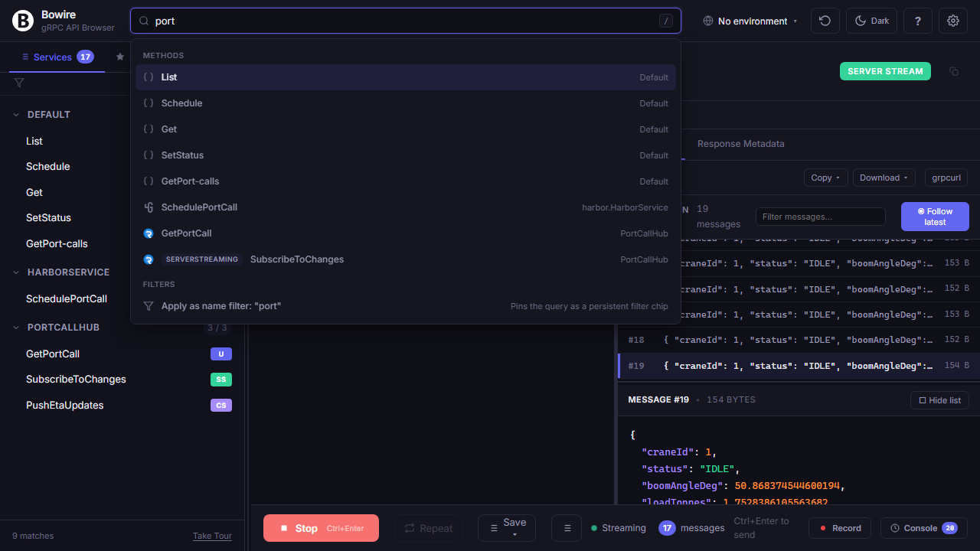Click the globe environment icon
This screenshot has height=551, width=980.
[708, 21]
